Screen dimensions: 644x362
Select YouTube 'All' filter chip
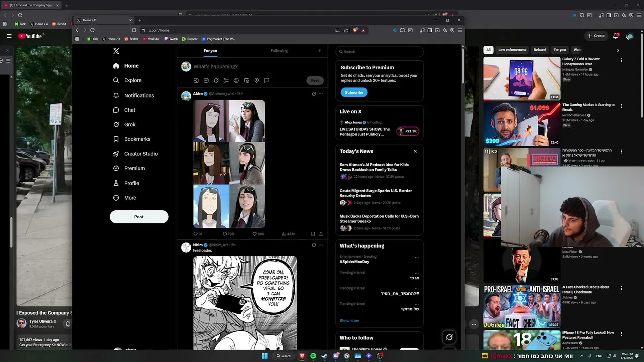click(x=488, y=50)
